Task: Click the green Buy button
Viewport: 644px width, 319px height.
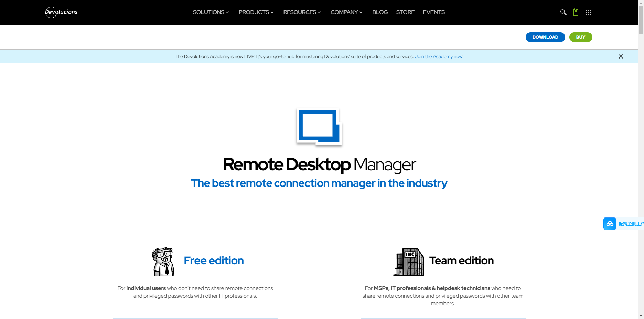Action: 581,37
